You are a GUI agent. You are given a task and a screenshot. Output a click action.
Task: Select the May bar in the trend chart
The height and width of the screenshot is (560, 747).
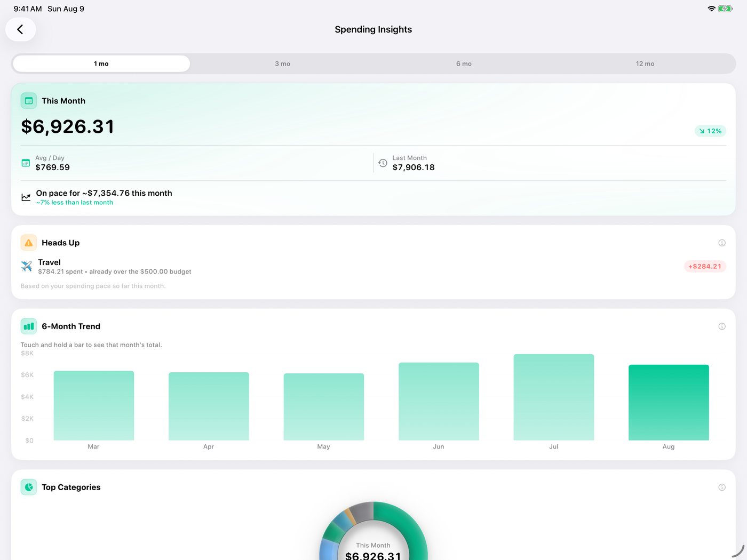(324, 407)
